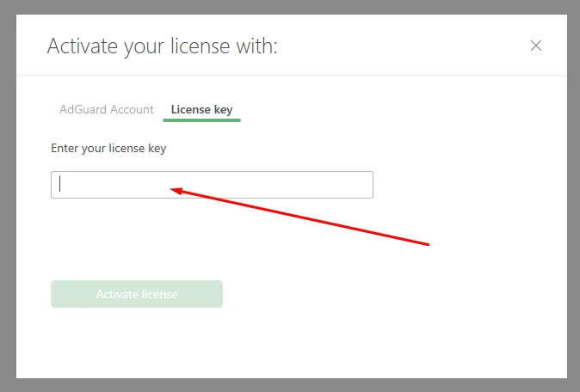The height and width of the screenshot is (392, 580).
Task: Select the License key tab
Action: point(201,110)
